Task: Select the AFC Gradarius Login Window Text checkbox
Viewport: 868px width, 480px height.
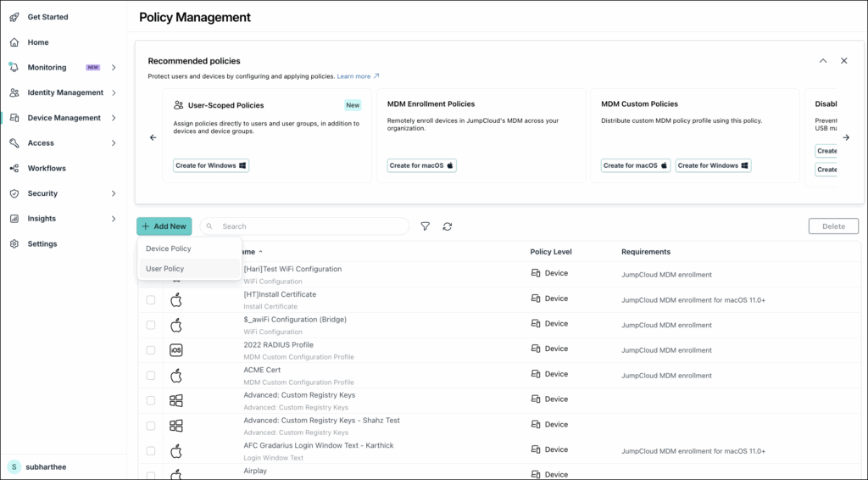Action: [x=151, y=451]
